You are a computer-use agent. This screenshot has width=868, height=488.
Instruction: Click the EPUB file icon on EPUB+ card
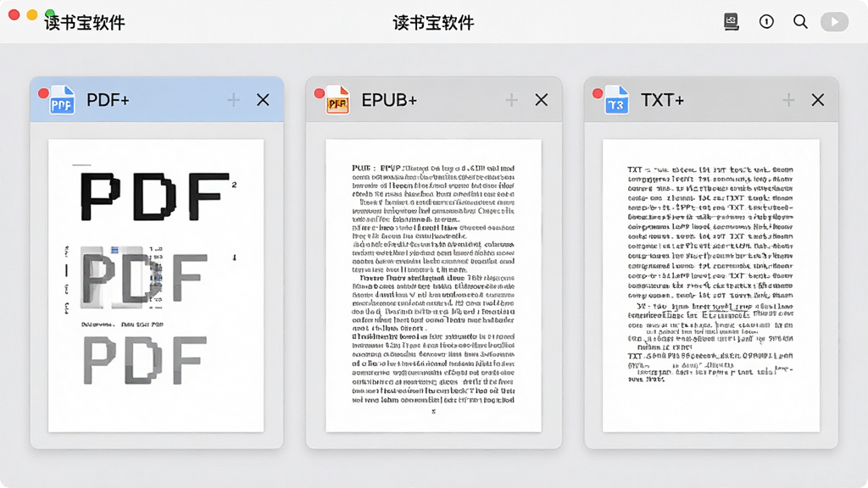point(337,100)
